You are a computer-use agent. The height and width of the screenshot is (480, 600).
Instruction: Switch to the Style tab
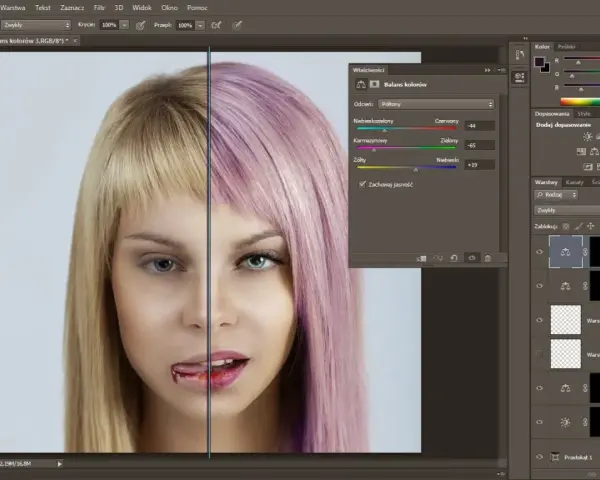coord(584,114)
